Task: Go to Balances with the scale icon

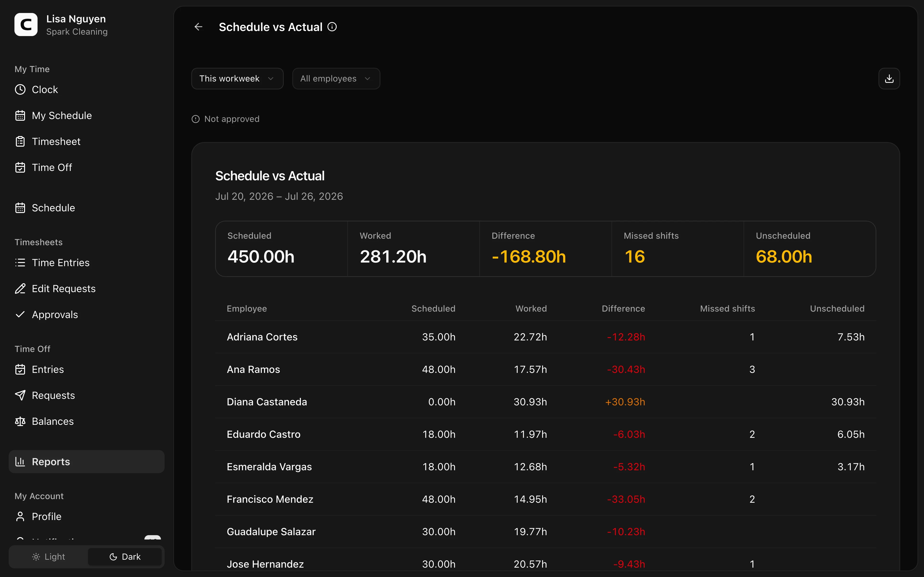Action: point(20,421)
